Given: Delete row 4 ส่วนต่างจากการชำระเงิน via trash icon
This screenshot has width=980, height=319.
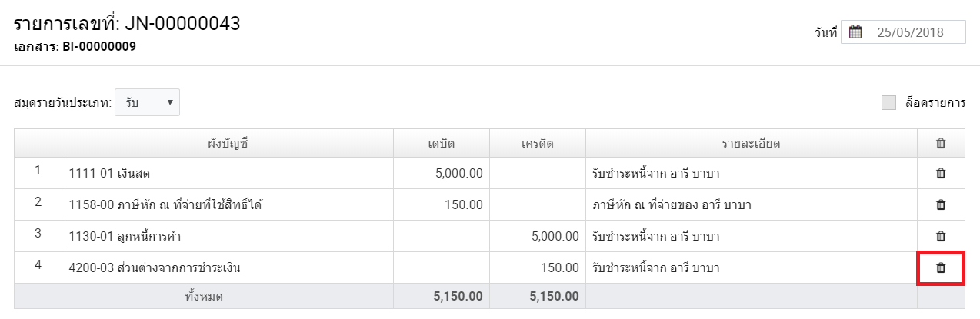Looking at the screenshot, I should [940, 268].
